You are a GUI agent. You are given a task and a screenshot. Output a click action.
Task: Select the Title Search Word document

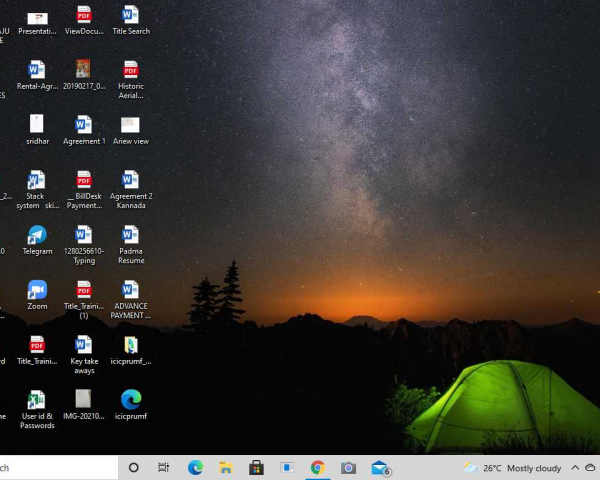coord(131,16)
